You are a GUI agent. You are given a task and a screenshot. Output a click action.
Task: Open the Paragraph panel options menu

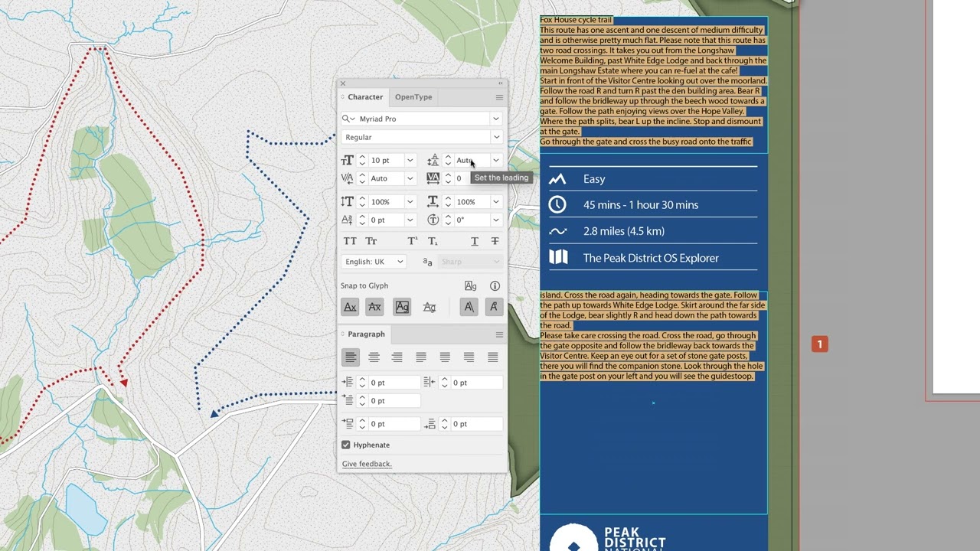tap(499, 334)
